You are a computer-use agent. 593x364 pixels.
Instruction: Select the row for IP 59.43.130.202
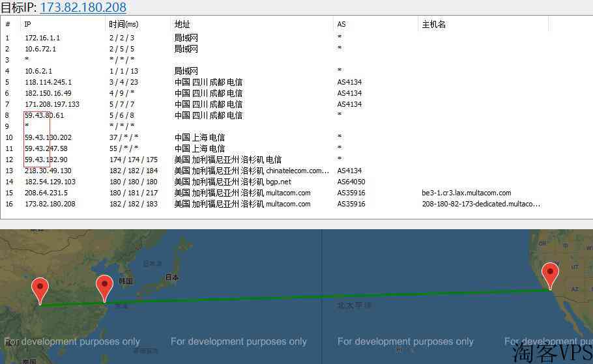pyautogui.click(x=48, y=137)
